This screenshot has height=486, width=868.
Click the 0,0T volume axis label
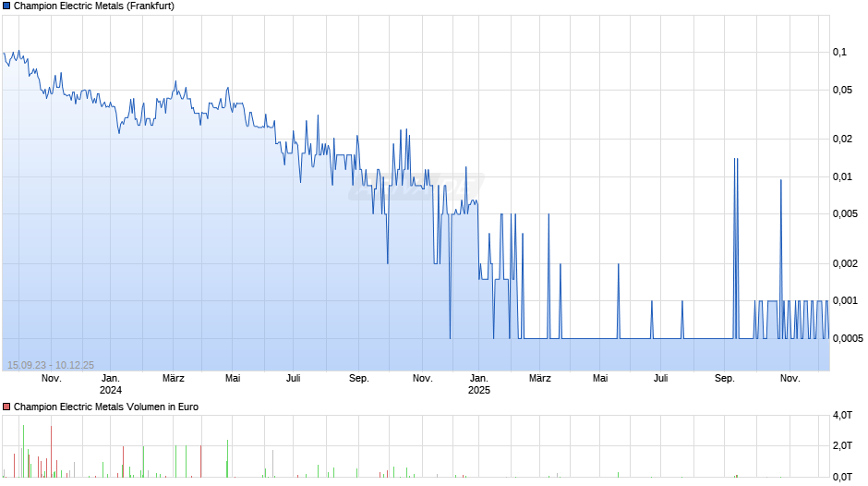point(842,477)
